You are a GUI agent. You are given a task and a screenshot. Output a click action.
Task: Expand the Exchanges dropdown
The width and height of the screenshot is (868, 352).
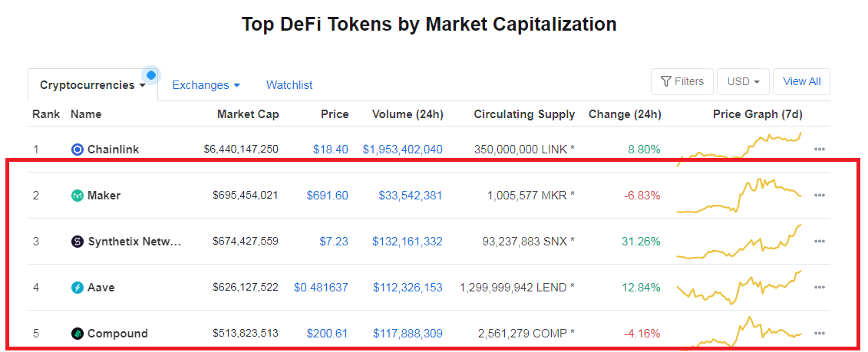click(206, 85)
